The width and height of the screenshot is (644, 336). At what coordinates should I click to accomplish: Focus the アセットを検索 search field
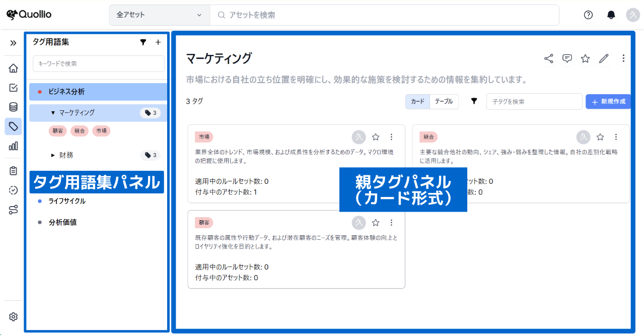384,15
